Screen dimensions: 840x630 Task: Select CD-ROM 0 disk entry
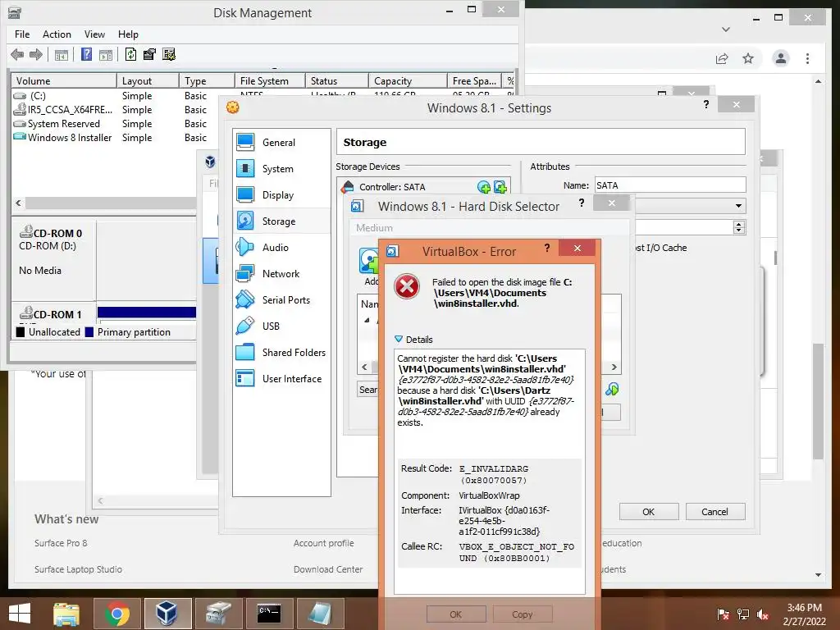pyautogui.click(x=53, y=260)
